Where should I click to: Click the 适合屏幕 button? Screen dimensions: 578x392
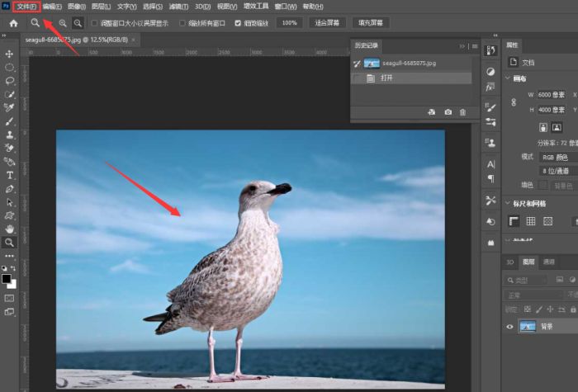coord(329,23)
